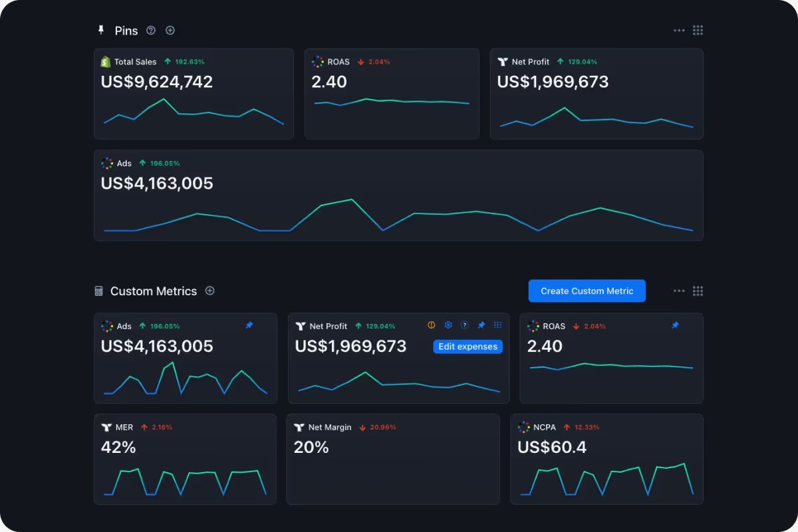This screenshot has width=798, height=532.
Task: Toggle the pin on the ROAS custom metric
Action: coord(675,325)
